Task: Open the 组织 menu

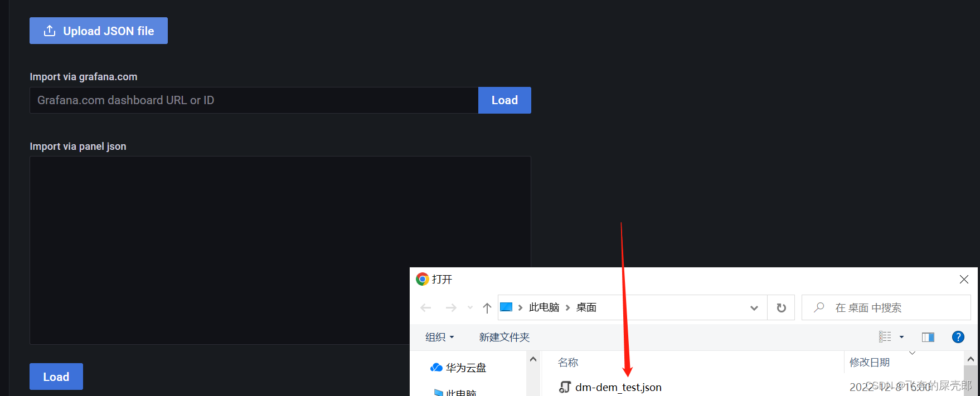Action: [x=440, y=337]
